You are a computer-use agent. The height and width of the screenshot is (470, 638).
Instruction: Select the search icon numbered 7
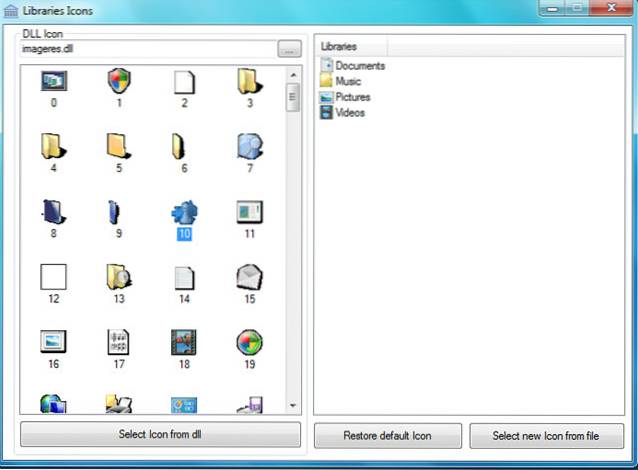point(250,146)
